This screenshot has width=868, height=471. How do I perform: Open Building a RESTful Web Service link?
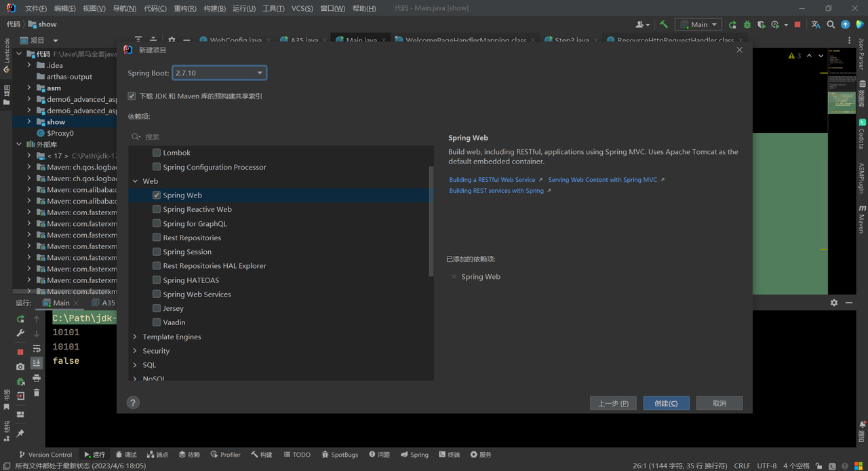[x=496, y=180]
